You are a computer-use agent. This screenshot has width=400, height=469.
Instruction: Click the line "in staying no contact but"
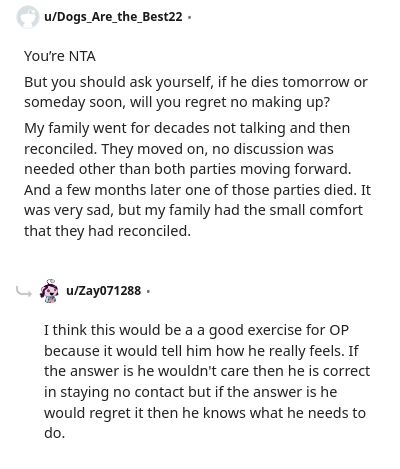coord(190,392)
